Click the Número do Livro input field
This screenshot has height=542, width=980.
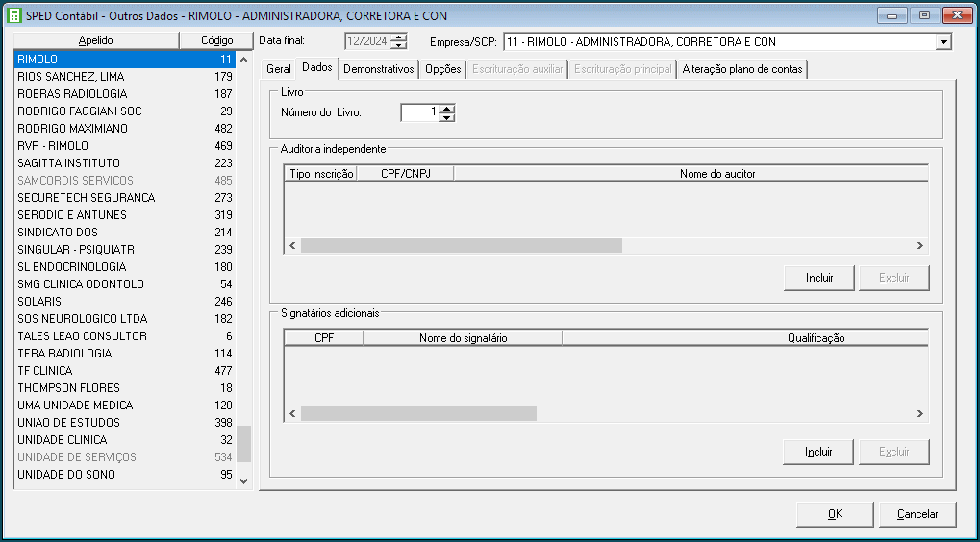point(419,112)
